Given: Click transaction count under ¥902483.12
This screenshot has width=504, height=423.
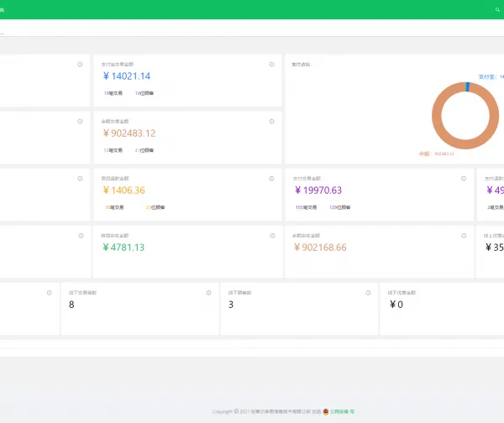Looking at the screenshot, I should tap(113, 150).
